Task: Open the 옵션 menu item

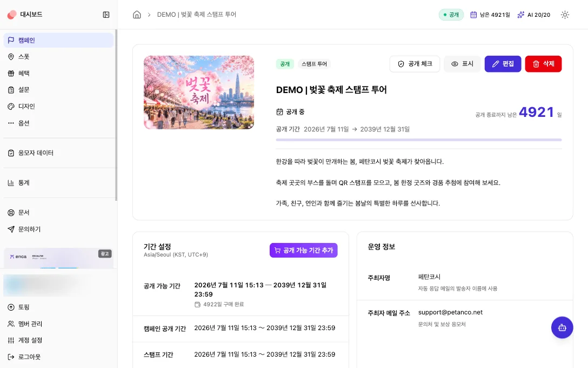Action: (58, 123)
